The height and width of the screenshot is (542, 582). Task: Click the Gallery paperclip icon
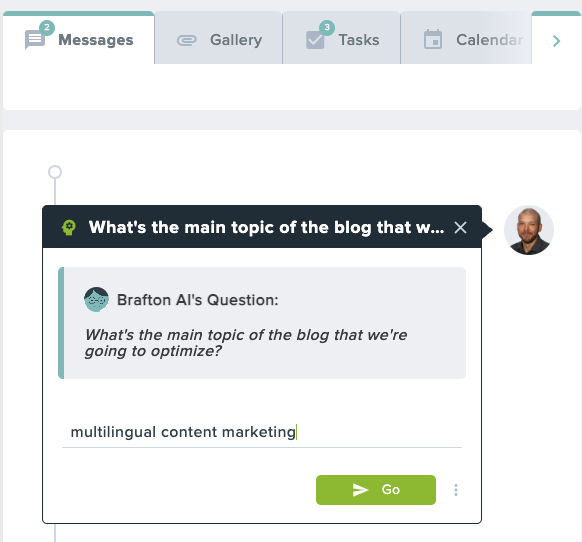pos(186,40)
